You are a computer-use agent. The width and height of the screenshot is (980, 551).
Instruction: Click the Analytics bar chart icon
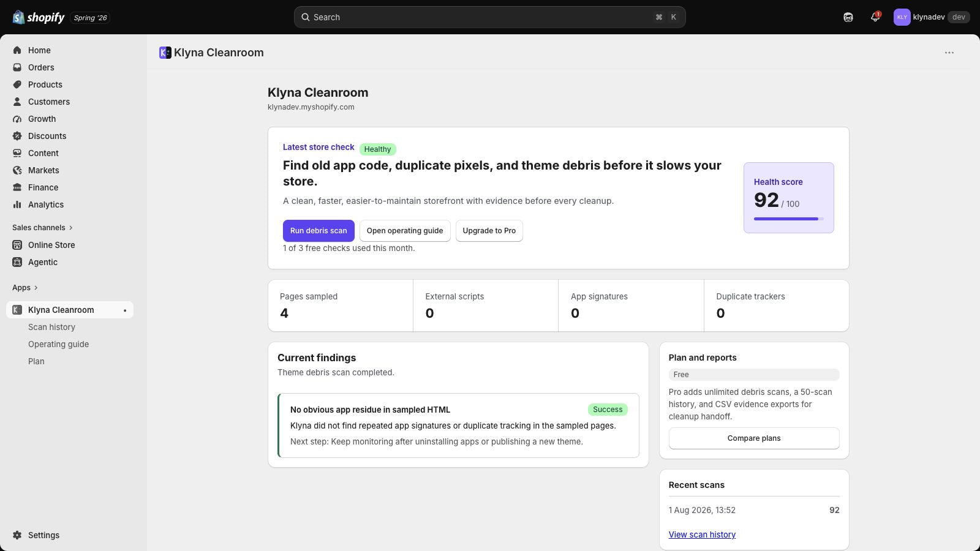point(17,204)
